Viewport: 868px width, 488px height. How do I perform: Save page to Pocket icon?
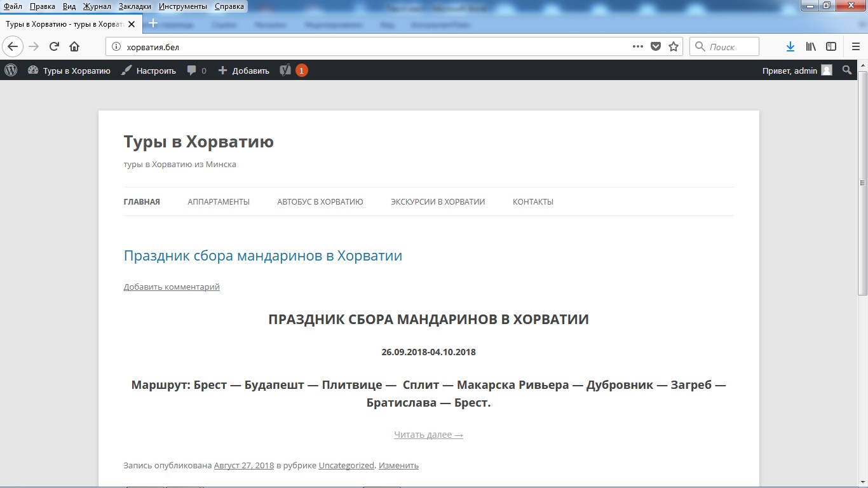656,46
